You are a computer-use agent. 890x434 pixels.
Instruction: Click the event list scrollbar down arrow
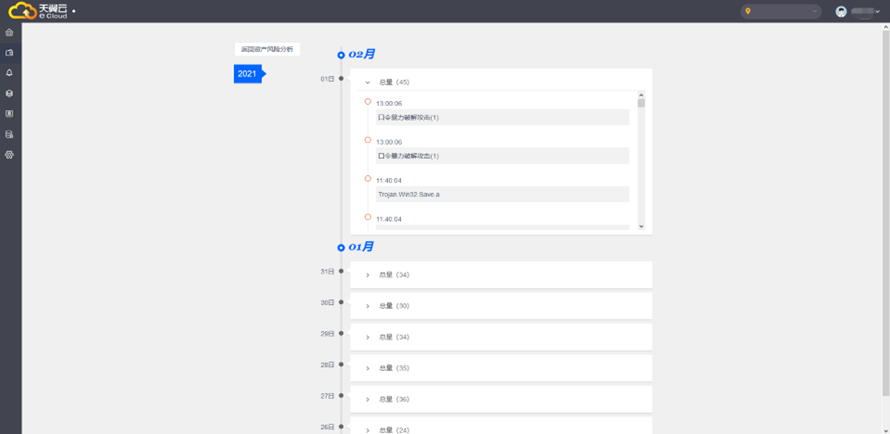tap(642, 227)
